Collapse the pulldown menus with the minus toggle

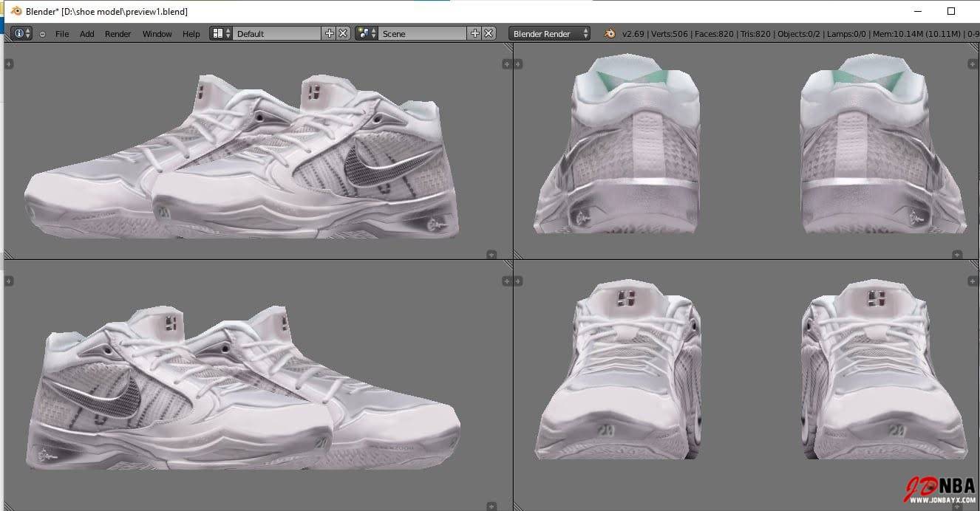42,34
